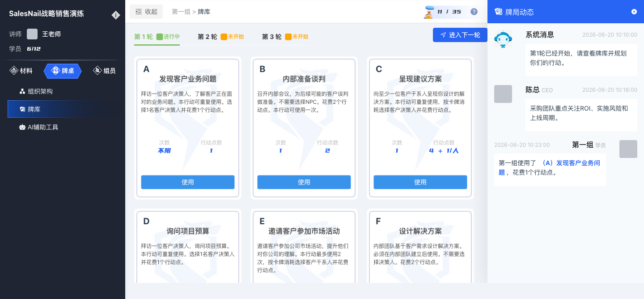Click the 学员 count 6/12
Screen dimensions: 644x299
[x=34, y=49]
